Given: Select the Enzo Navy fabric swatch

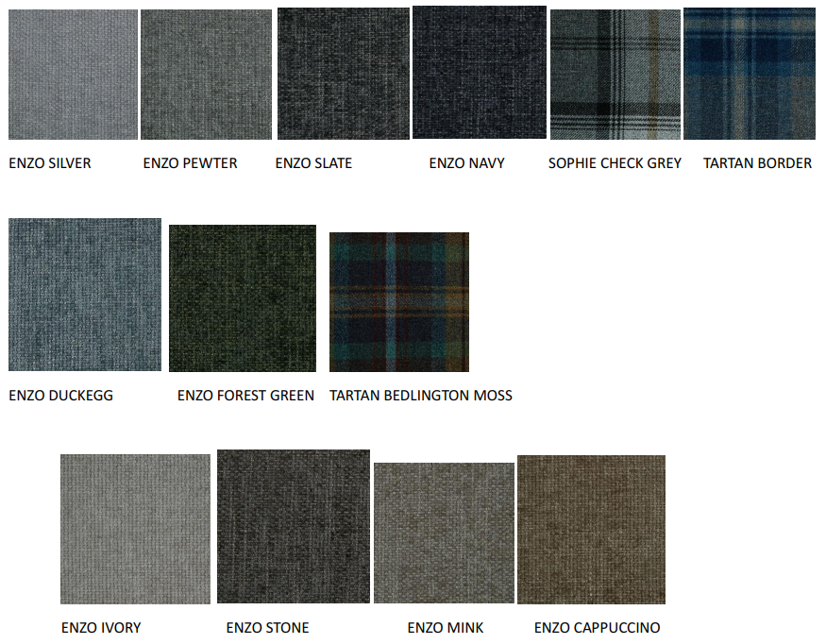Looking at the screenshot, I should coord(479,72).
